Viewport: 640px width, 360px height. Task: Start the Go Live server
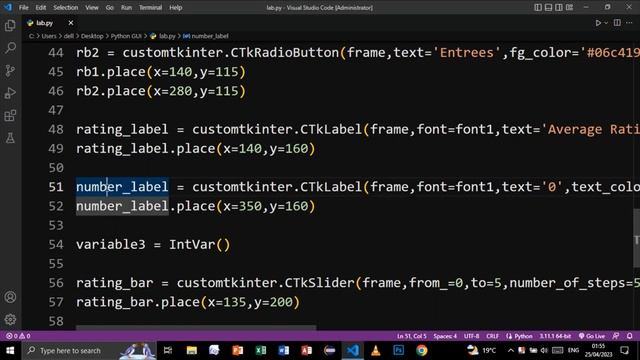tap(592, 336)
